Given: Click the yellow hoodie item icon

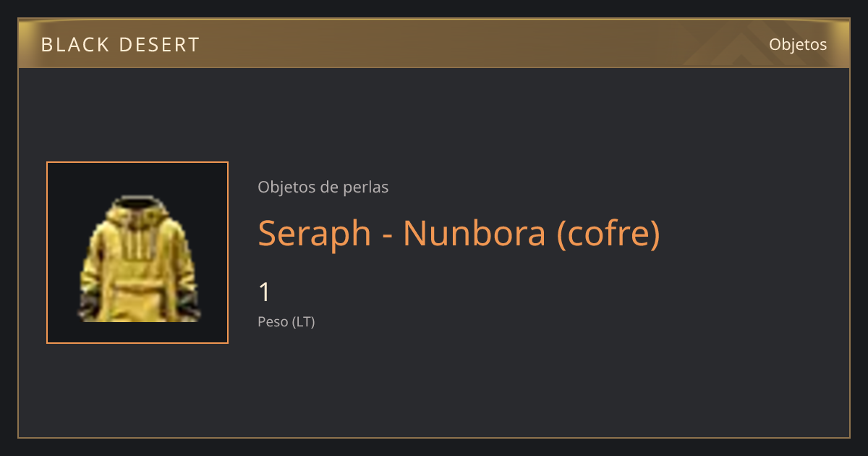Looking at the screenshot, I should [137, 258].
